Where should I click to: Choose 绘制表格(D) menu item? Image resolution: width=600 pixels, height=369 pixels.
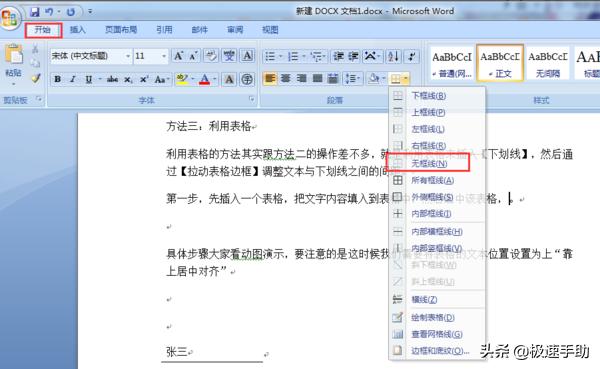tap(437, 317)
